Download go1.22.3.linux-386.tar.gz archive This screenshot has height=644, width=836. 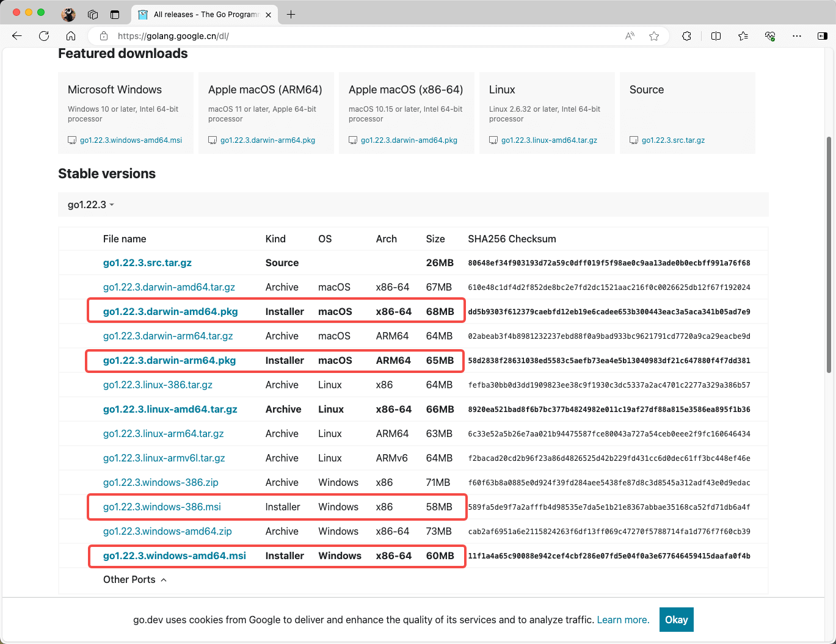point(158,385)
